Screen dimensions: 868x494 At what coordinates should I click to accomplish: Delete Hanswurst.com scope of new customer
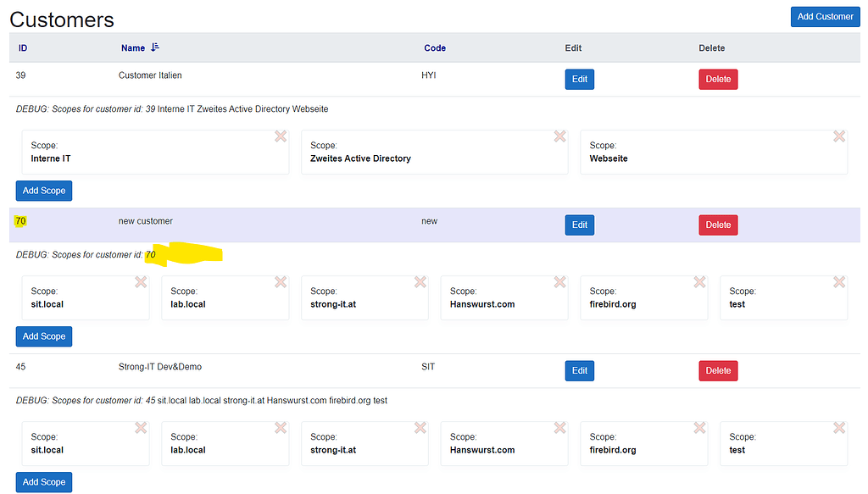[559, 282]
